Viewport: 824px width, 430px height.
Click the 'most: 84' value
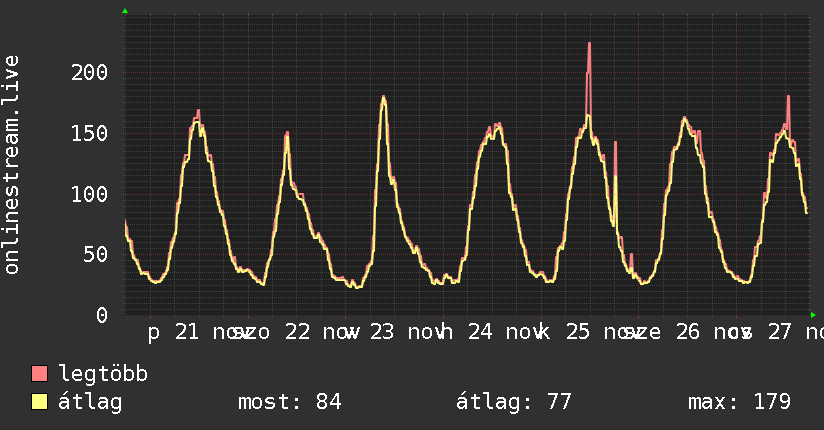click(290, 402)
